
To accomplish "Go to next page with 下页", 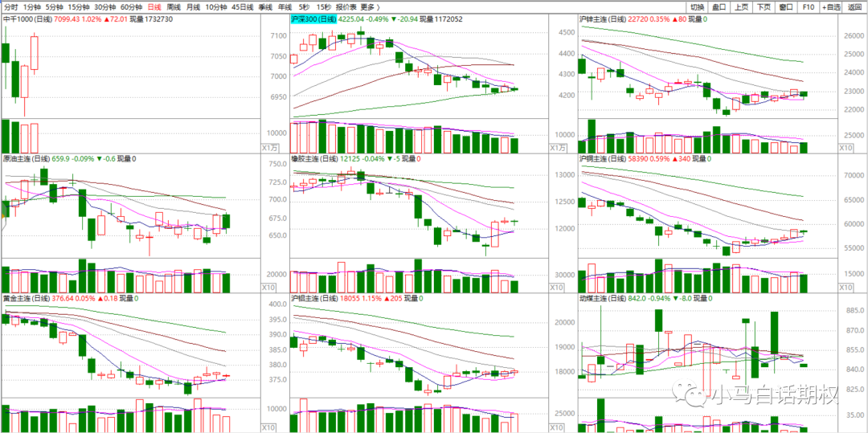I will (x=765, y=6).
